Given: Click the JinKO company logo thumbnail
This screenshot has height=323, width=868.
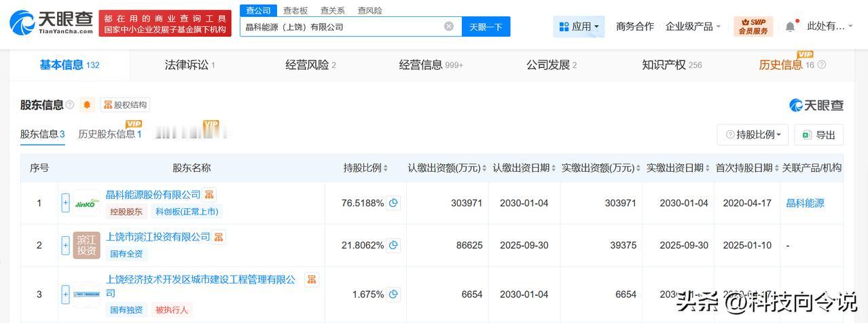Looking at the screenshot, I should point(86,203).
